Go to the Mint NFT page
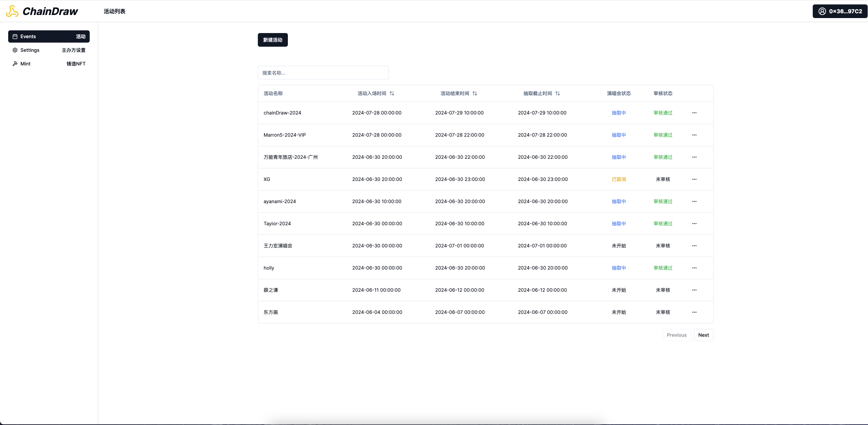Screen dimensions: 868x425 click(x=49, y=64)
